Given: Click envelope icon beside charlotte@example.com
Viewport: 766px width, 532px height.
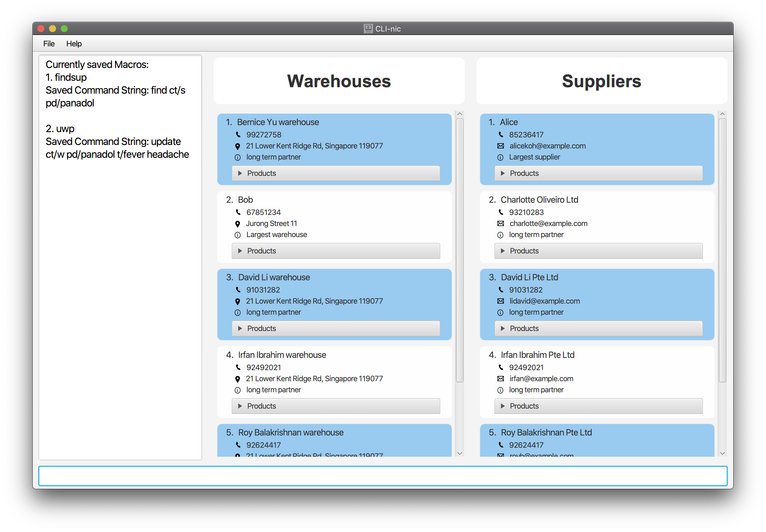Looking at the screenshot, I should 500,224.
